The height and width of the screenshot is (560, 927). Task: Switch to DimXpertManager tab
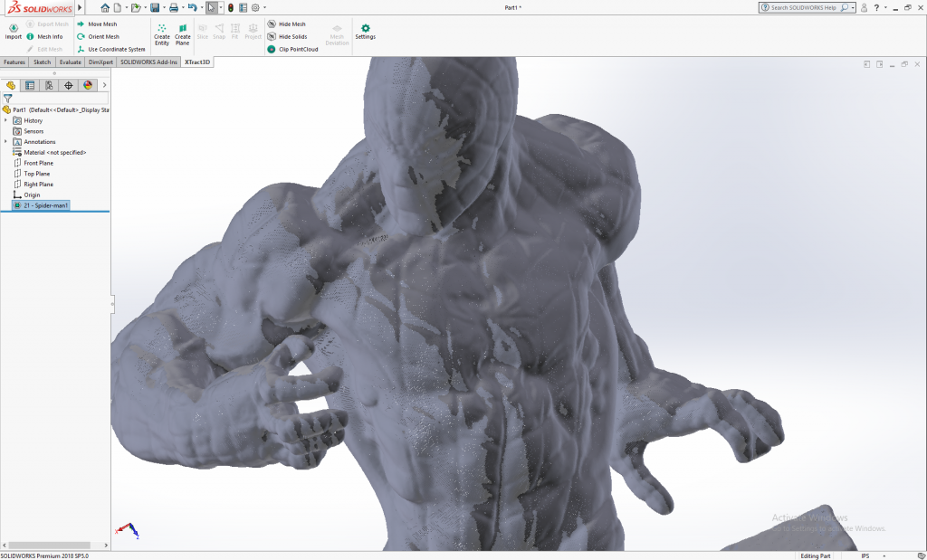69,85
